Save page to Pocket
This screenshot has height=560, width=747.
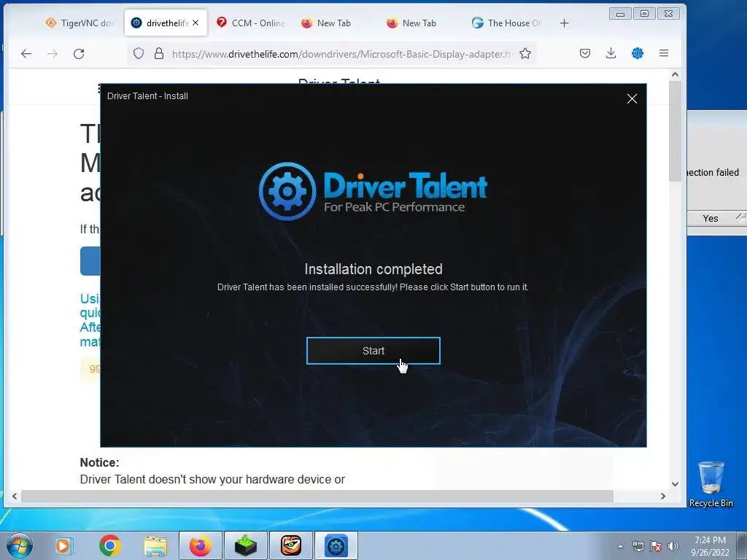click(x=585, y=53)
